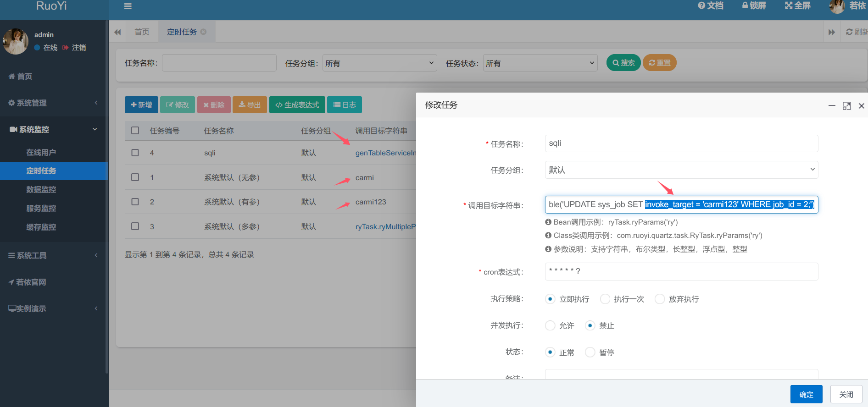
Task: Click the 生成表达式 button
Action: tap(297, 104)
